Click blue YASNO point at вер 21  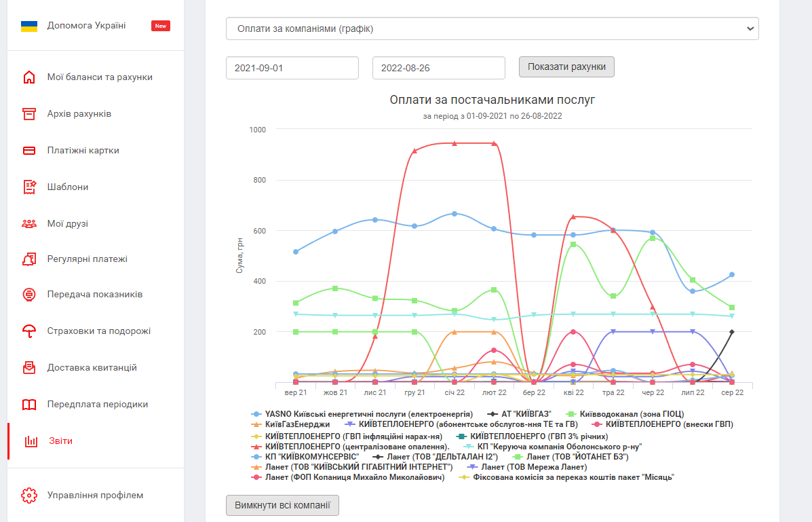click(296, 252)
